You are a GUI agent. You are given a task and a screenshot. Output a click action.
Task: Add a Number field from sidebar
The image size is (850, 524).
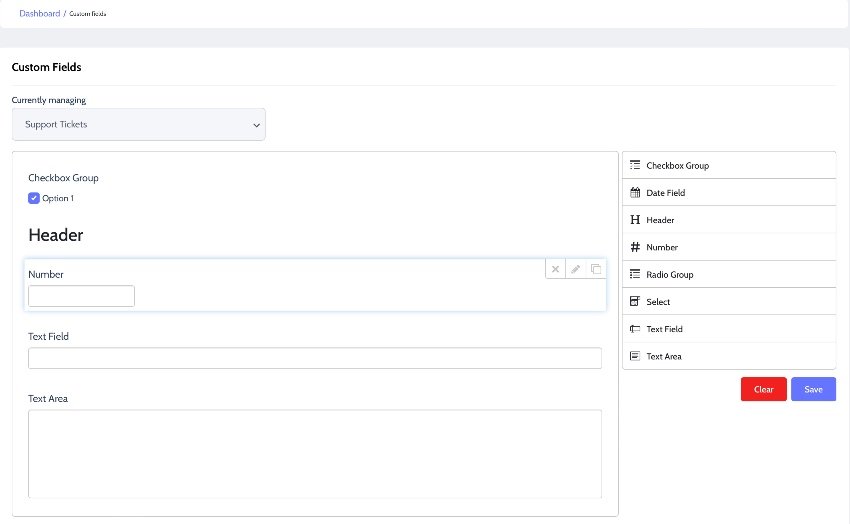click(x=729, y=247)
